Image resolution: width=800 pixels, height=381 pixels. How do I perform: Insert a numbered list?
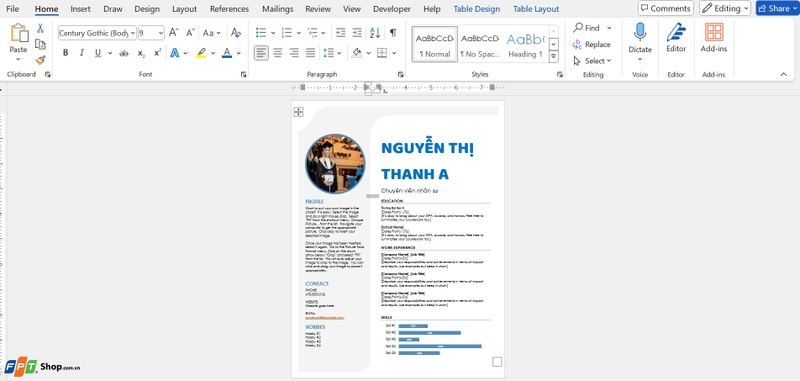click(287, 33)
